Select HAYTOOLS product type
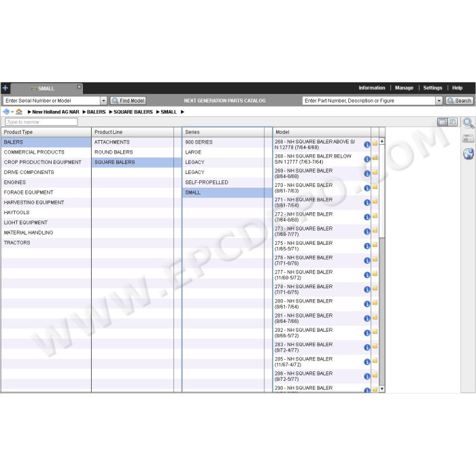The height and width of the screenshot is (476, 476). [x=46, y=212]
